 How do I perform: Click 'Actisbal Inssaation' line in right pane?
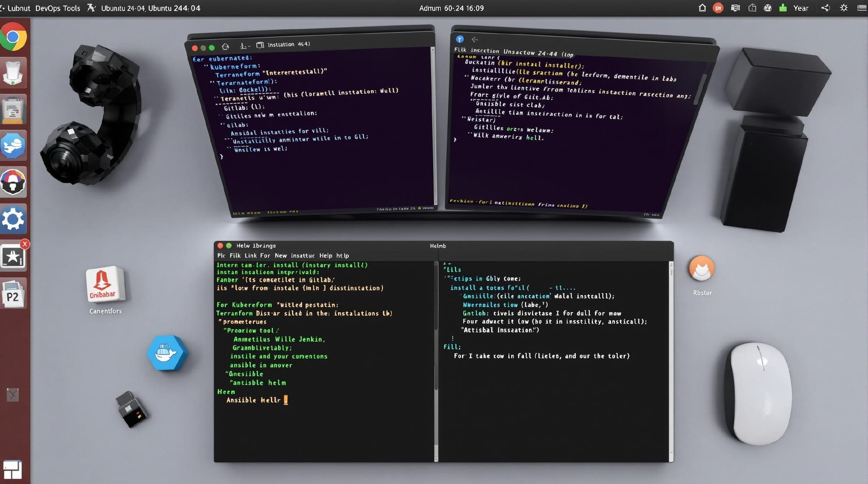(x=500, y=330)
